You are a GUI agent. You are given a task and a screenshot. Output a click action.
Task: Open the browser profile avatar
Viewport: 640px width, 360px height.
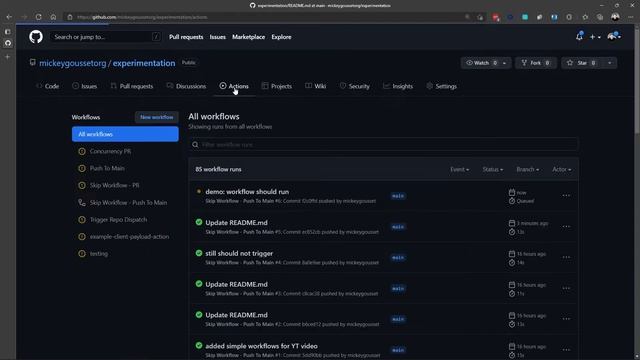[615, 17]
